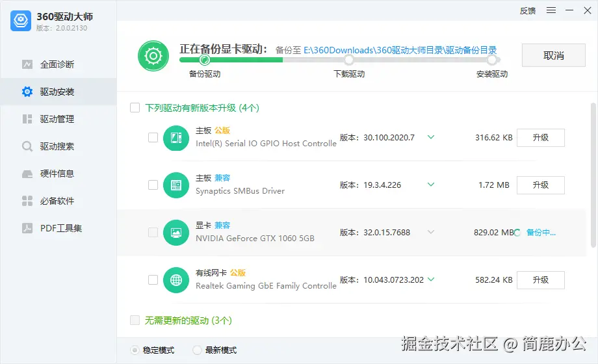598x364 pixels.
Task: Open the 反馈 feedback link
Action: click(528, 10)
